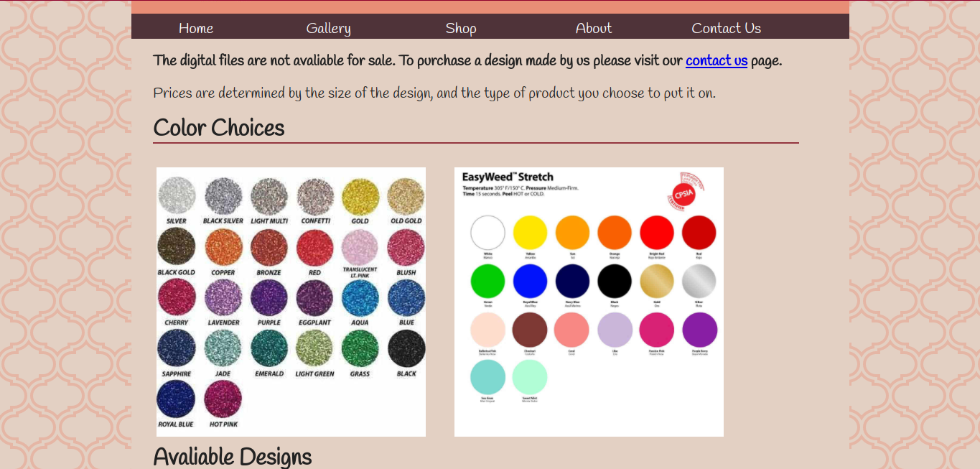Choose the Aqua glitter swatch
Viewport: 980px width, 469px height.
tap(360, 297)
